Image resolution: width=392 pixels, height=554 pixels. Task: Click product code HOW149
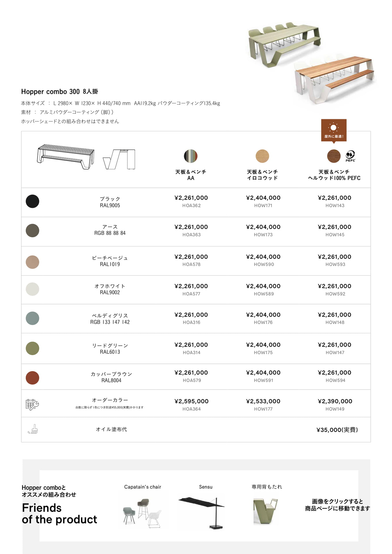[335, 409]
